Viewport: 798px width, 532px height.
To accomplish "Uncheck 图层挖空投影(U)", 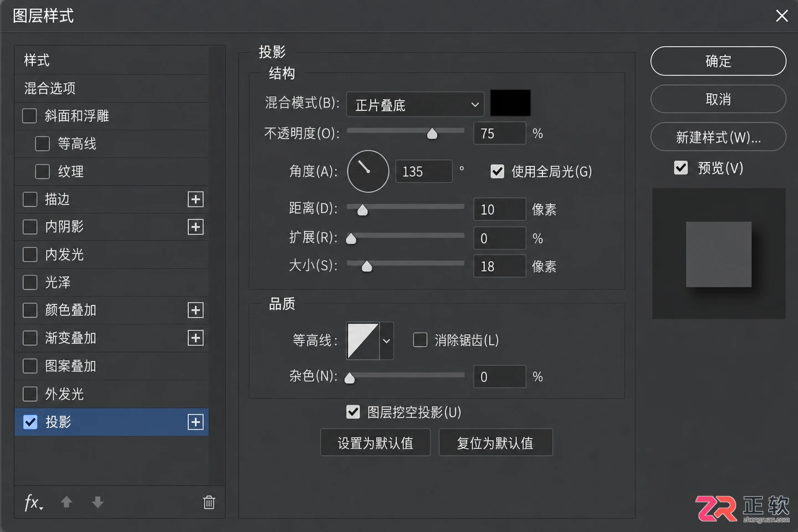I will [353, 412].
